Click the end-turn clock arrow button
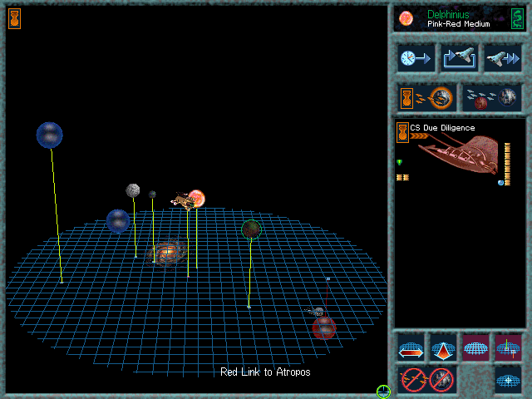 coord(416,58)
